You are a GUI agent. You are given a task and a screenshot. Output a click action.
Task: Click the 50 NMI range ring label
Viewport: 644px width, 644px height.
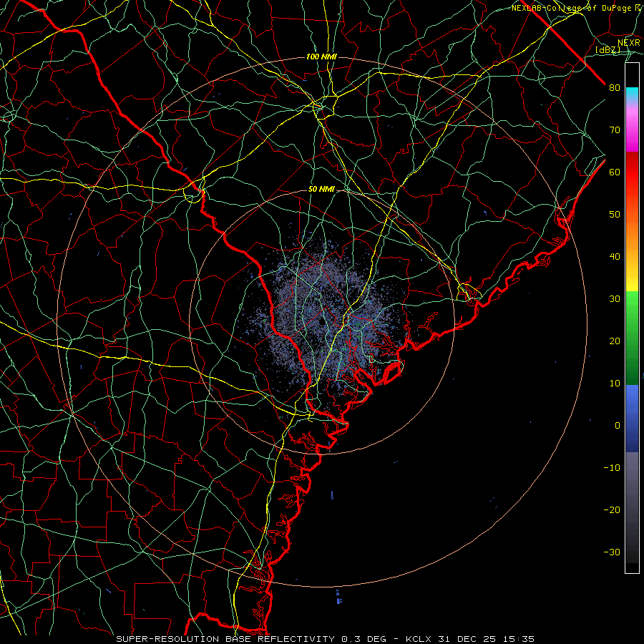point(321,190)
